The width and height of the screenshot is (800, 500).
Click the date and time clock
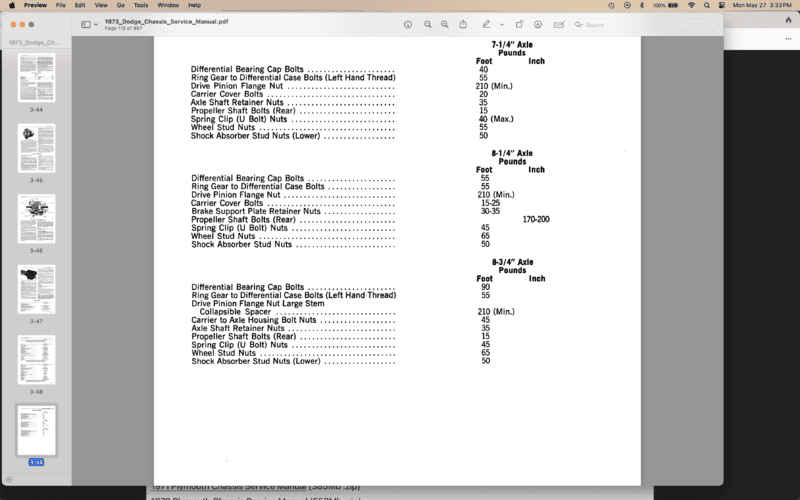click(762, 5)
